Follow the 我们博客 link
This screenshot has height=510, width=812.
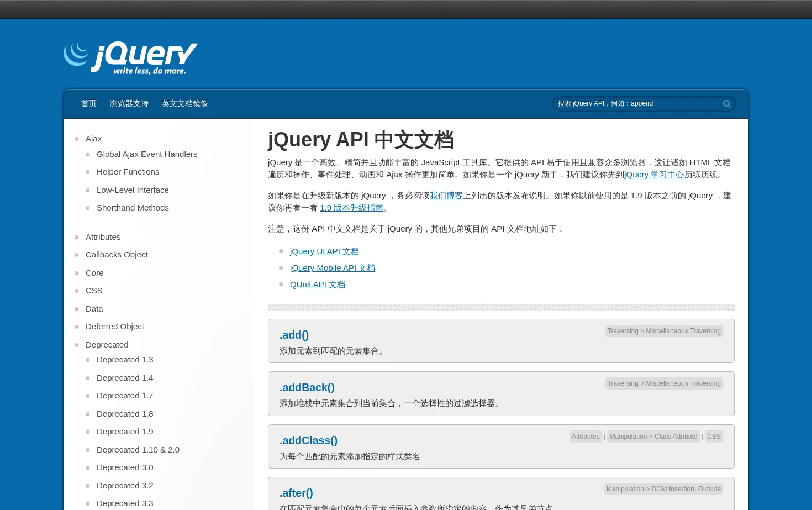(446, 196)
